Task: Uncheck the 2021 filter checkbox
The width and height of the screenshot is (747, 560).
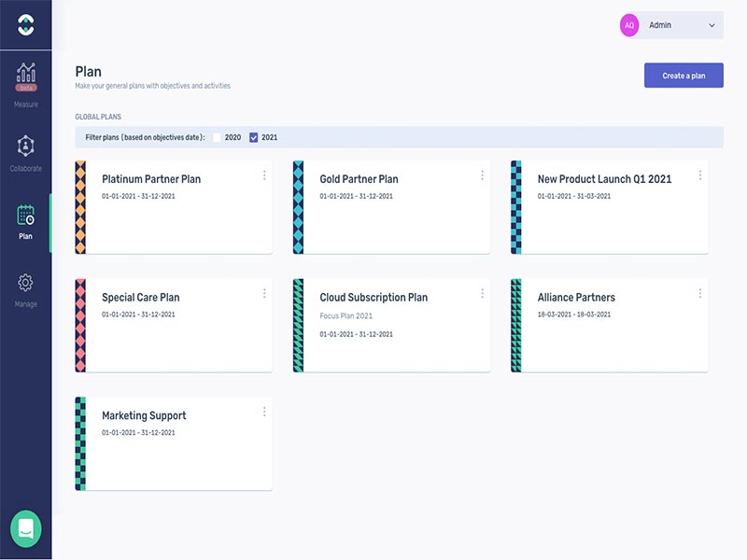Action: (254, 137)
